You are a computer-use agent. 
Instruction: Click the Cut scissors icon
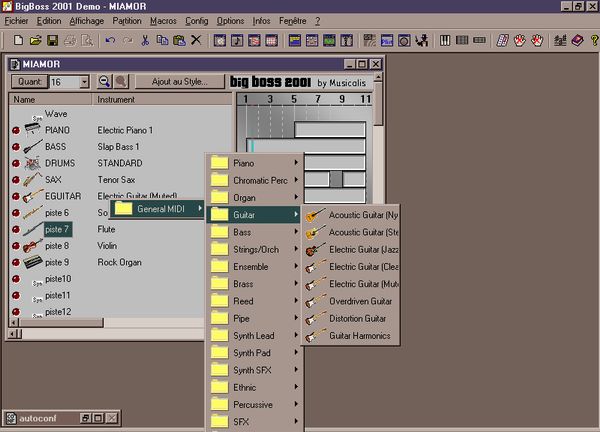point(145,40)
